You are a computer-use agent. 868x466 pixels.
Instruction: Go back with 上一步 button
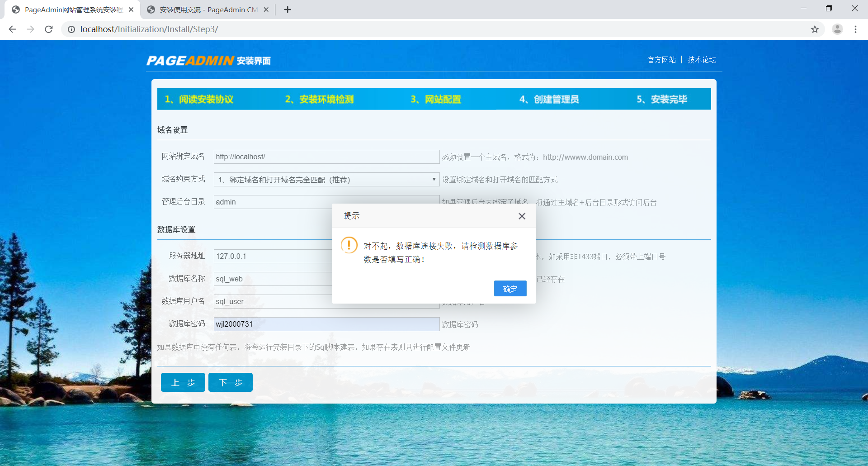[183, 382]
